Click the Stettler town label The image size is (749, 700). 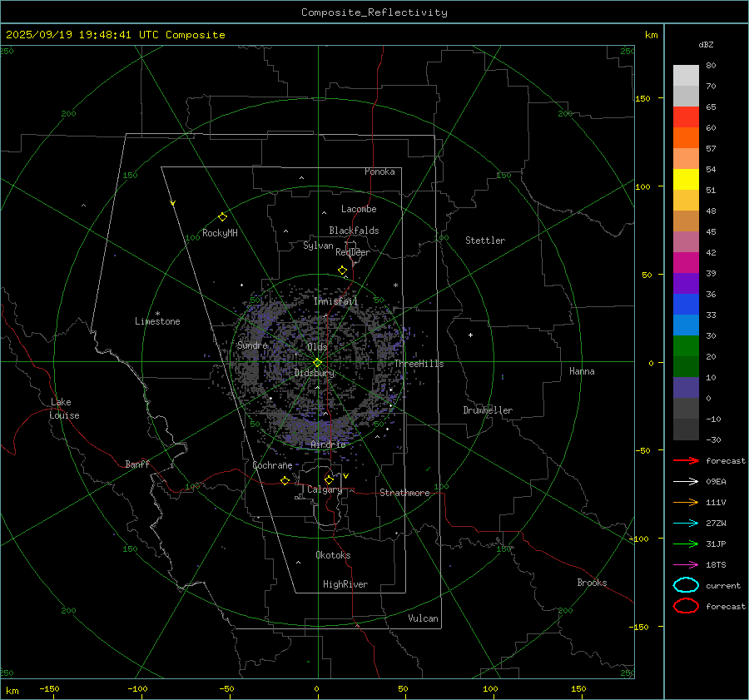coord(484,241)
